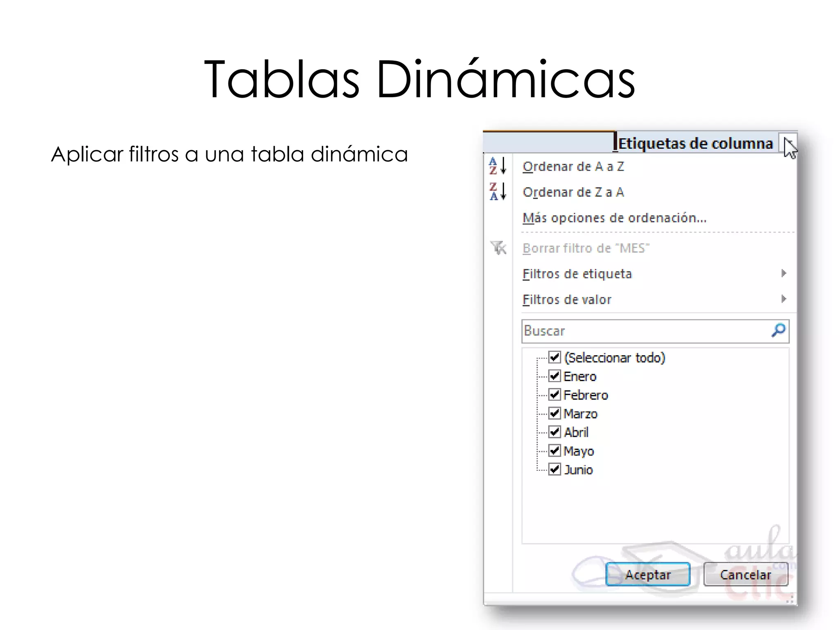Open Filtros de etiqueta menu entry
The image size is (840, 630).
(577, 274)
